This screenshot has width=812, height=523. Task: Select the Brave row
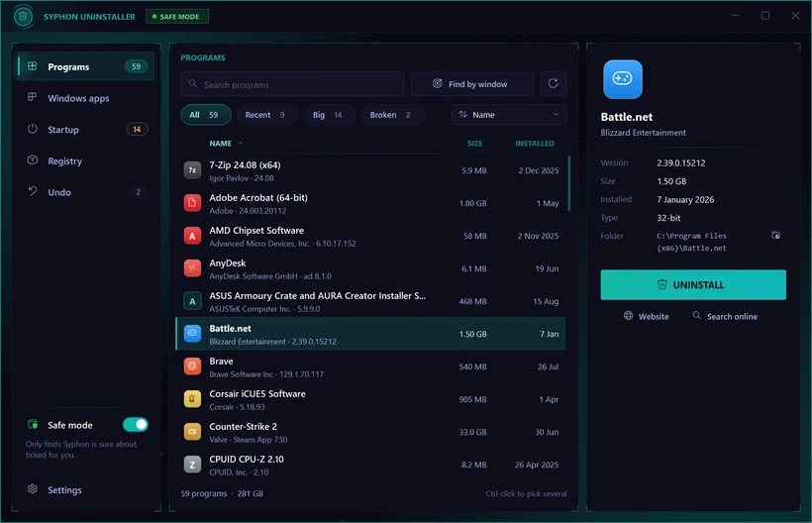pyautogui.click(x=370, y=366)
